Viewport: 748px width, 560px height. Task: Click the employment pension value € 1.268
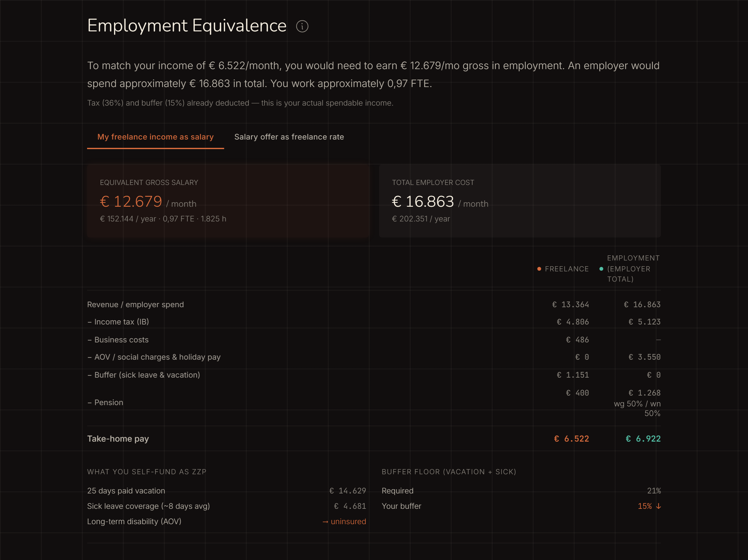click(645, 393)
